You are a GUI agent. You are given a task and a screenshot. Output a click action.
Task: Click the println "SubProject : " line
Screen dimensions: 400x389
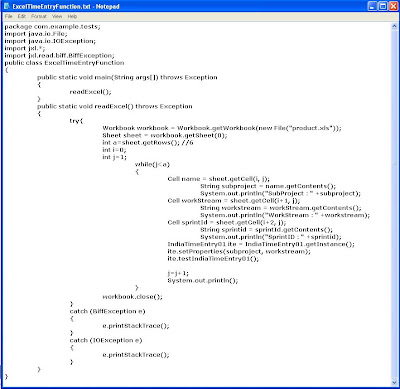280,194
